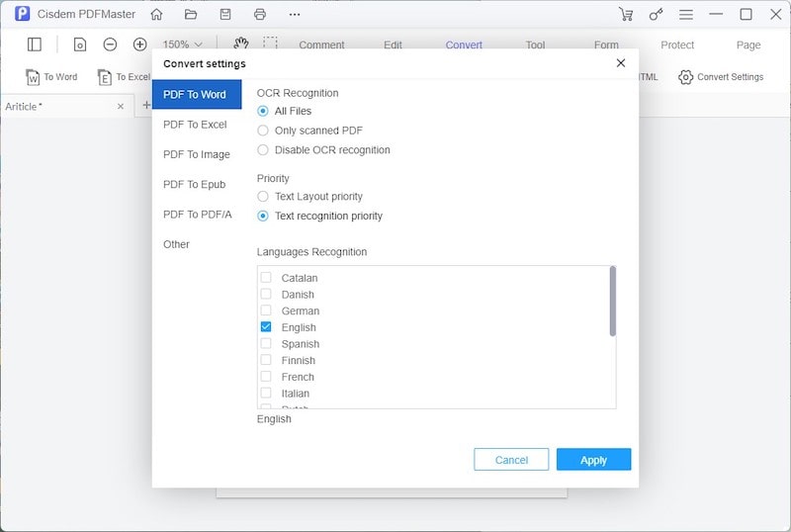The width and height of the screenshot is (791, 532).
Task: Open the Page ribbon tab
Action: [x=748, y=44]
